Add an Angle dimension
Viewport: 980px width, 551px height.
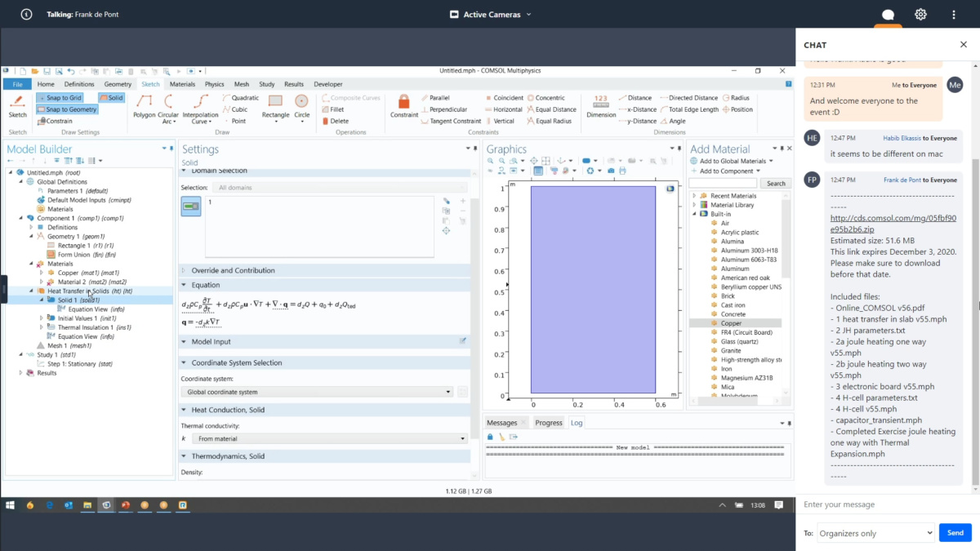pos(672,121)
